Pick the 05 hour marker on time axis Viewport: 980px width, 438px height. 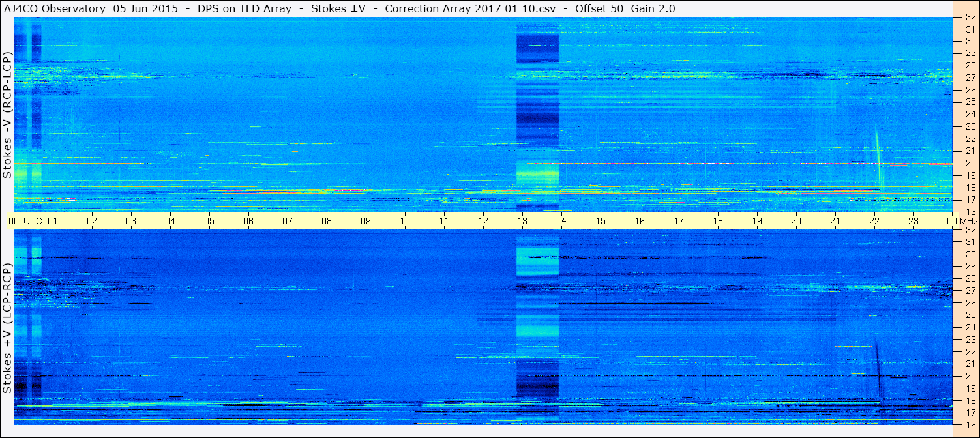tap(209, 221)
